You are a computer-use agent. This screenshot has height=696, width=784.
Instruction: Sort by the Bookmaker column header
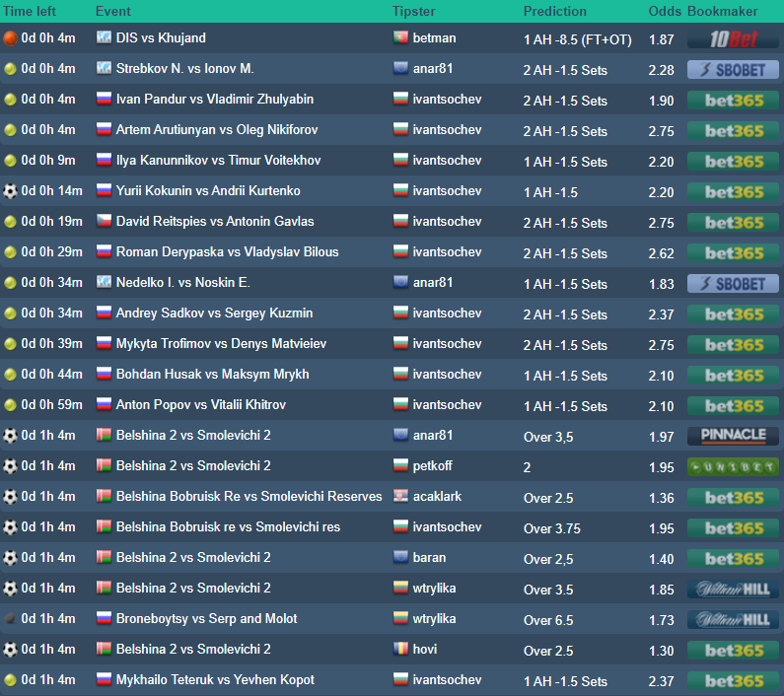point(723,11)
